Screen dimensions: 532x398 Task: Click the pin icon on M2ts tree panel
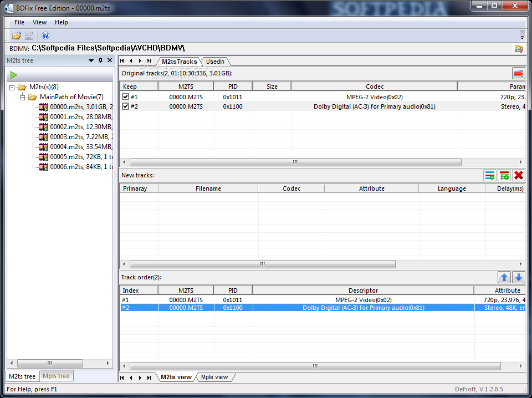[100, 60]
